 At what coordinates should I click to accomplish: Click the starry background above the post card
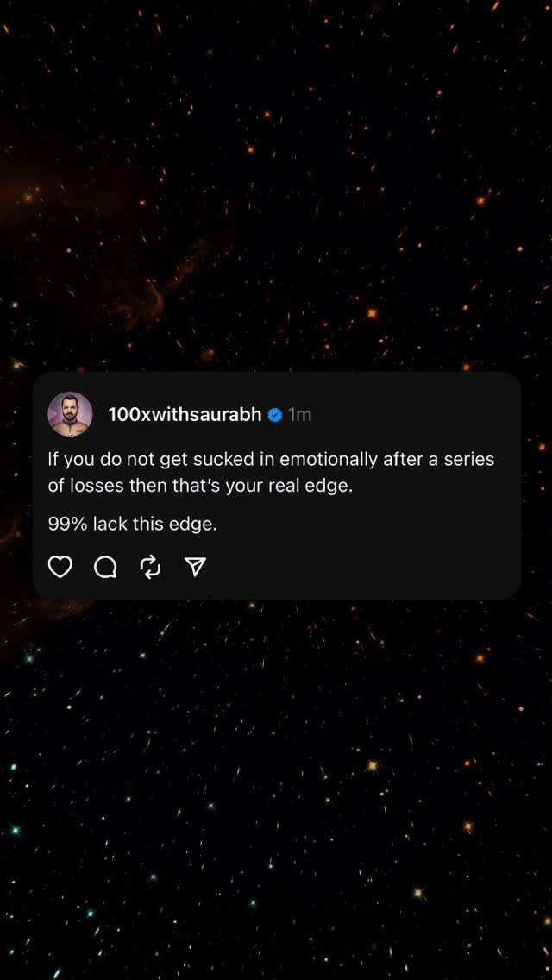276,187
